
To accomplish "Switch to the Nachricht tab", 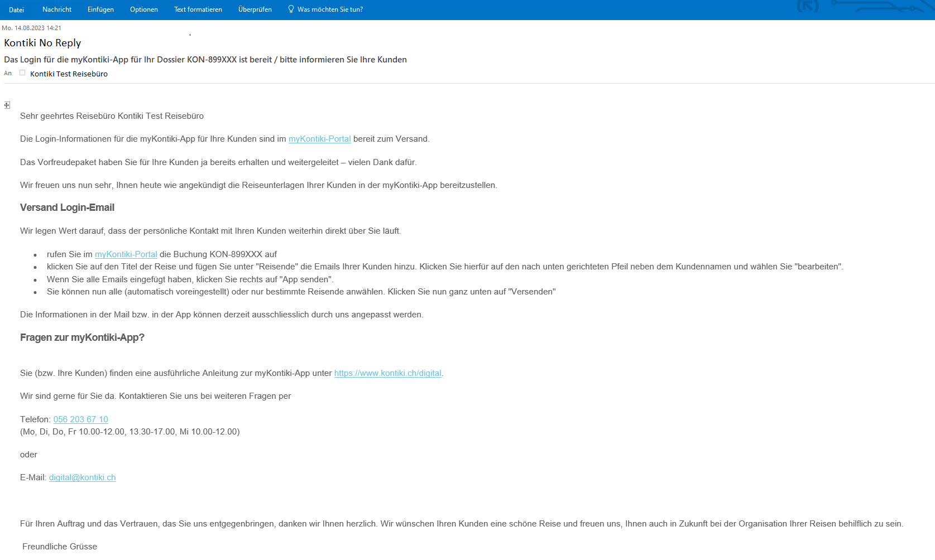I will tap(57, 9).
